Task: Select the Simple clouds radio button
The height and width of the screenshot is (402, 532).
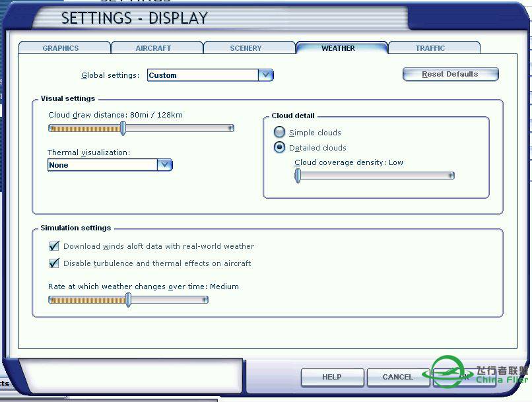Action: point(279,132)
